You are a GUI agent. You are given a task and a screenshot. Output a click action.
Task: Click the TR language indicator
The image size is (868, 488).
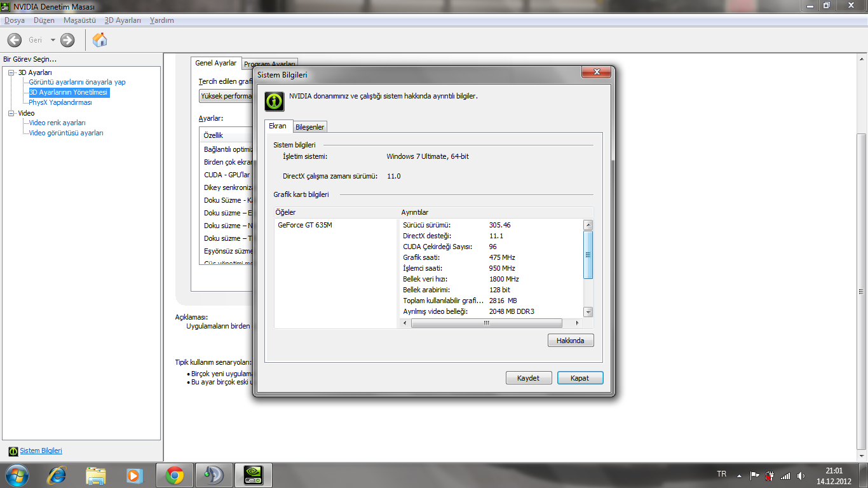point(721,474)
